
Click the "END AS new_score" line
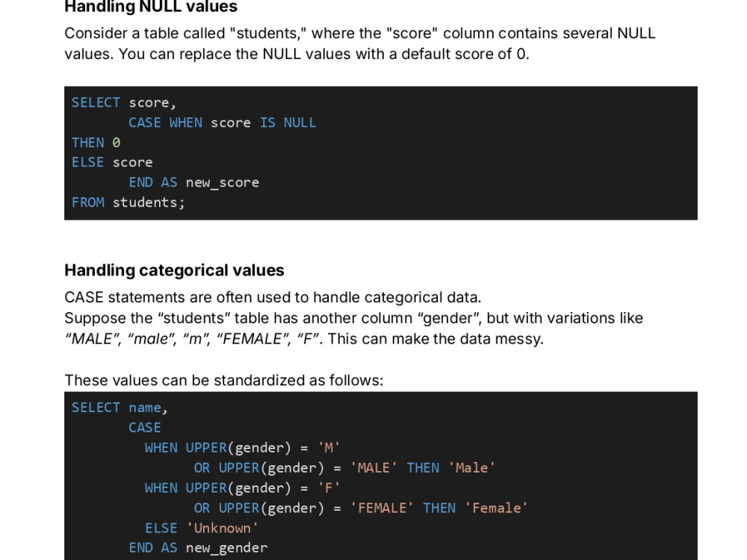coord(194,182)
